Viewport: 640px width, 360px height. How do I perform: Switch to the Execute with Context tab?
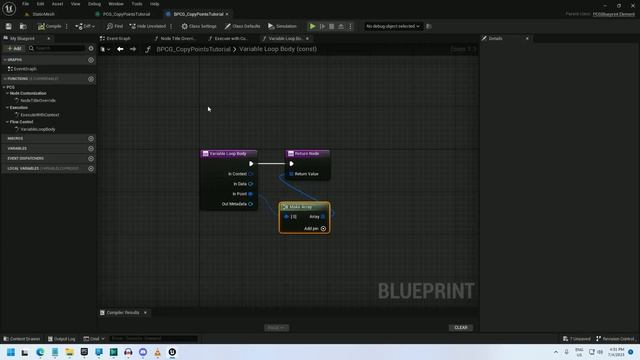point(229,38)
